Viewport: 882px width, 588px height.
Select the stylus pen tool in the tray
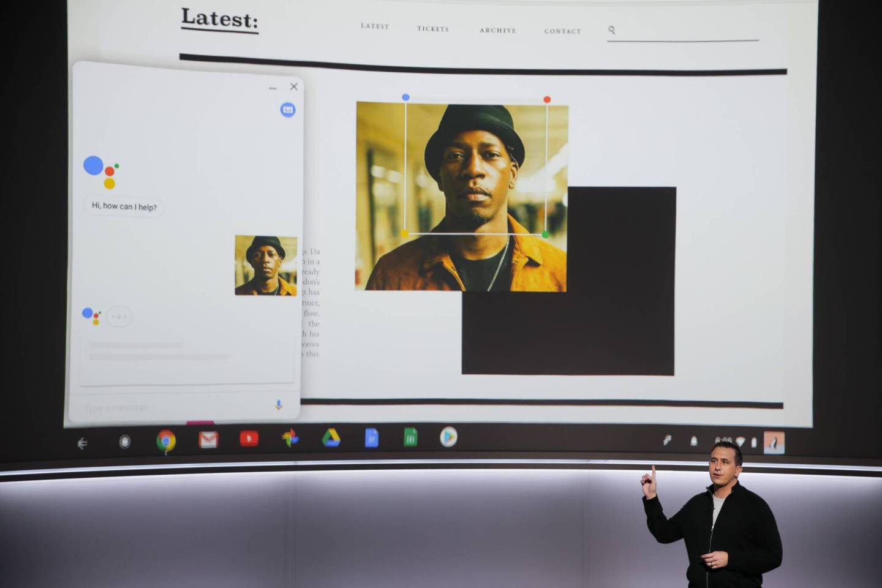pyautogui.click(x=667, y=440)
